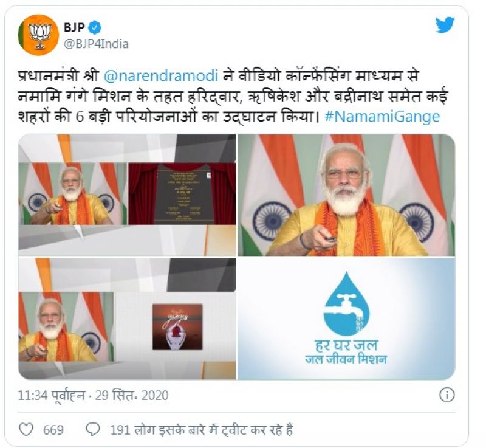Click the Jal Jeevan Mission caption text
Screen dimensions: 486x448
coord(346,359)
